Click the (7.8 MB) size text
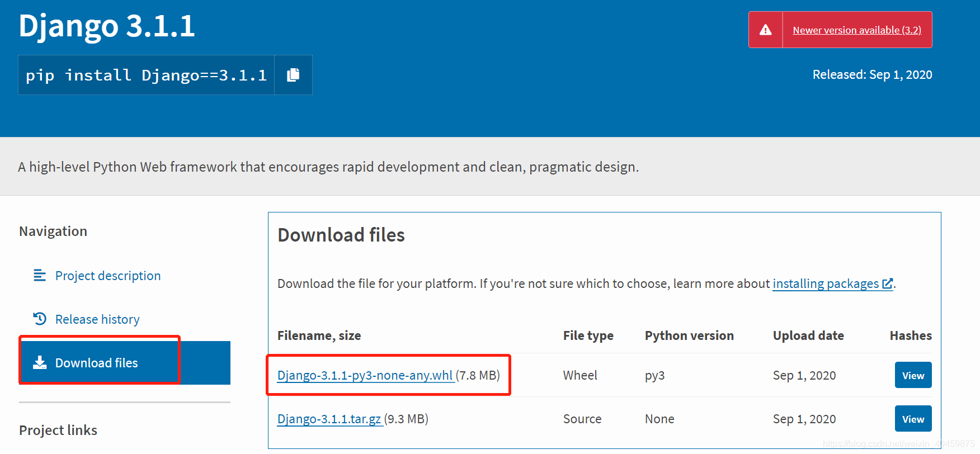The image size is (980, 454). point(478,375)
